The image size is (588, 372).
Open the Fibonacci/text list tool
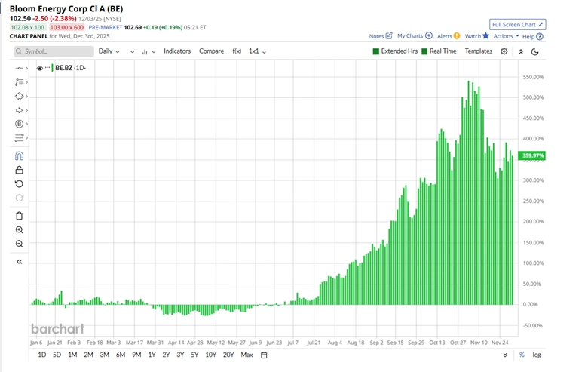coord(19,82)
